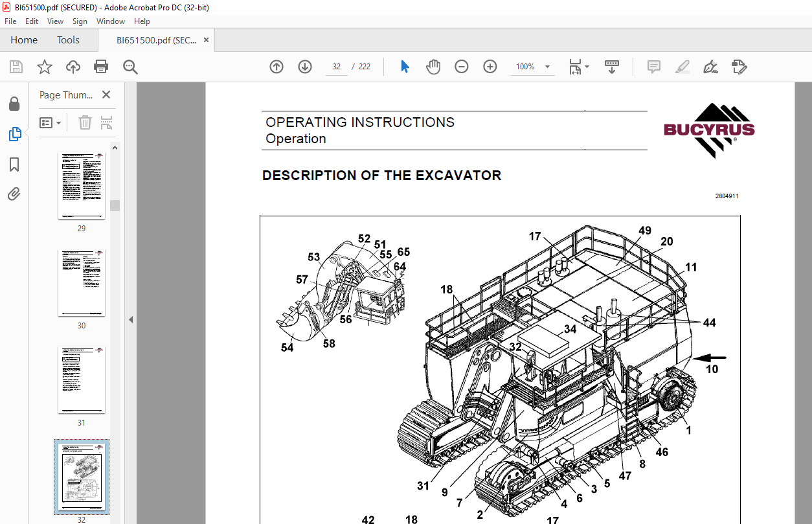Open the Sign menu
This screenshot has height=524, width=812.
[x=80, y=21]
